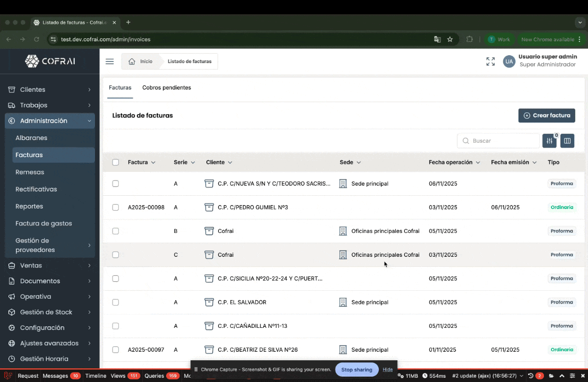Open the table filters icon
The height and width of the screenshot is (382, 588).
(549, 141)
